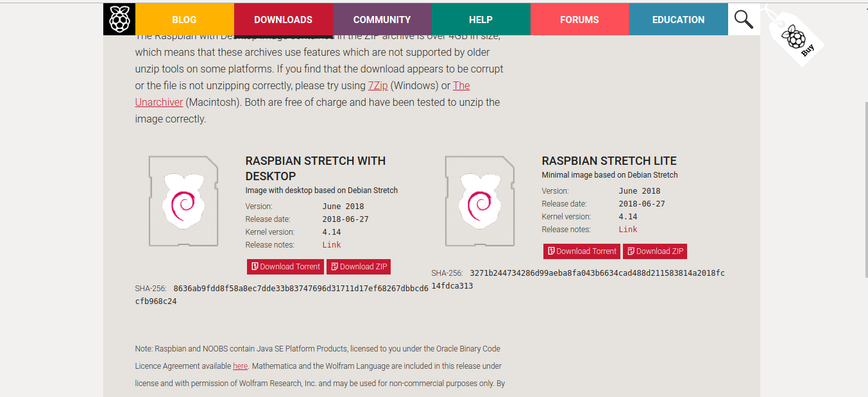The image size is (868, 397).
Task: Click the Raspbian Stretch with Desktop SD card image
Action: coord(183,201)
